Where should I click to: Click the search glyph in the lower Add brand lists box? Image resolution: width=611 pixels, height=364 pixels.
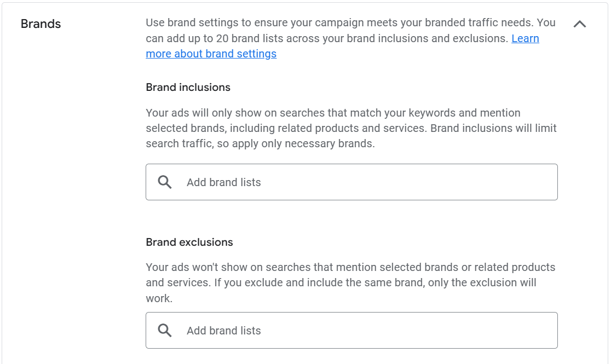coord(164,330)
